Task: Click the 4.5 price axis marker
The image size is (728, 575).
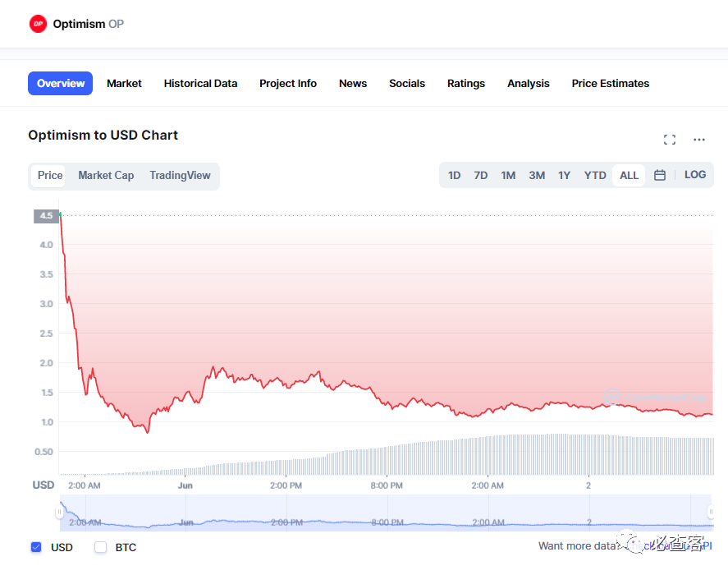Action: [x=46, y=216]
